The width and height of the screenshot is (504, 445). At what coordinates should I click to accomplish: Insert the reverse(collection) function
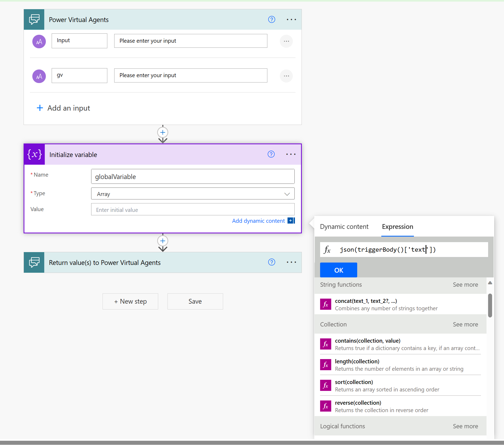(x=400, y=406)
